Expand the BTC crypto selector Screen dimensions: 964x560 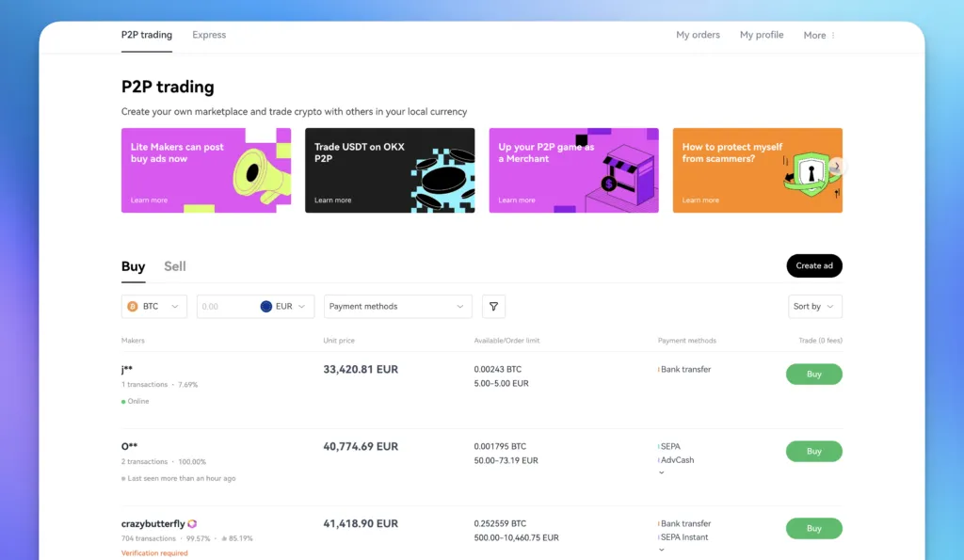pos(154,307)
